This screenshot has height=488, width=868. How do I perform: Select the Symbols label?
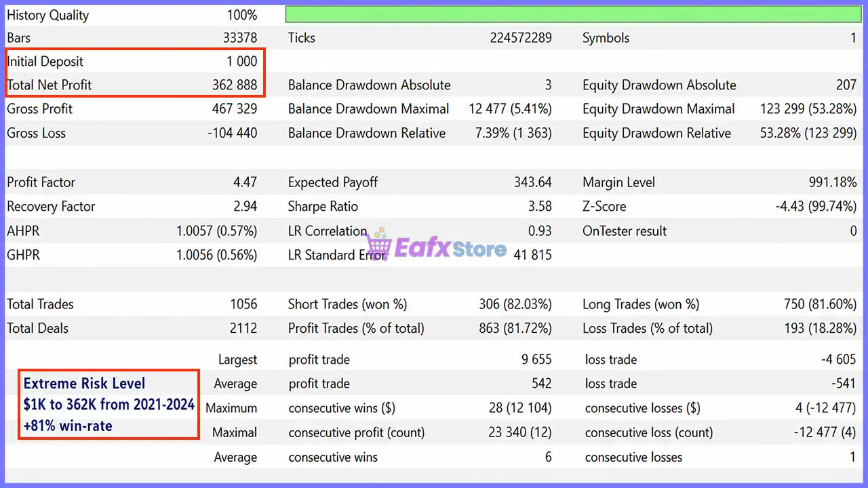(x=606, y=38)
